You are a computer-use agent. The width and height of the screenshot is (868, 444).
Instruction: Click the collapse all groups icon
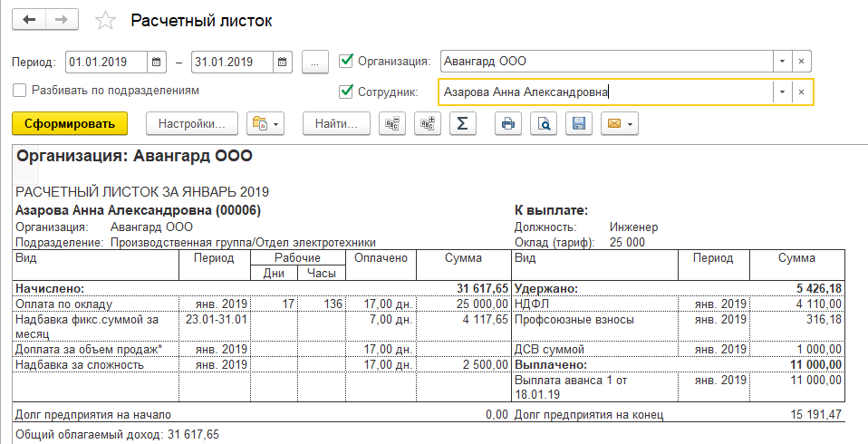(393, 123)
